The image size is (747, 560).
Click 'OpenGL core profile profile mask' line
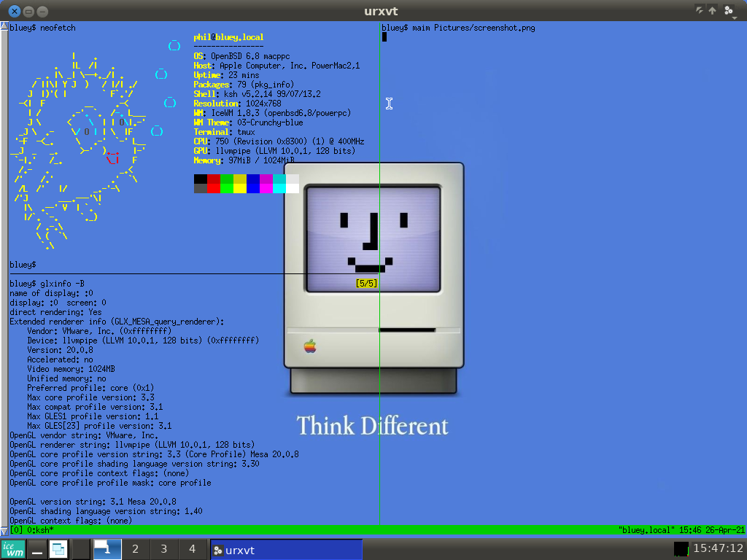tap(111, 483)
